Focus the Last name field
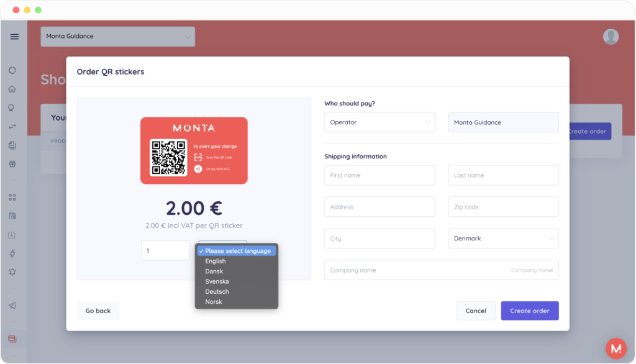 point(503,175)
